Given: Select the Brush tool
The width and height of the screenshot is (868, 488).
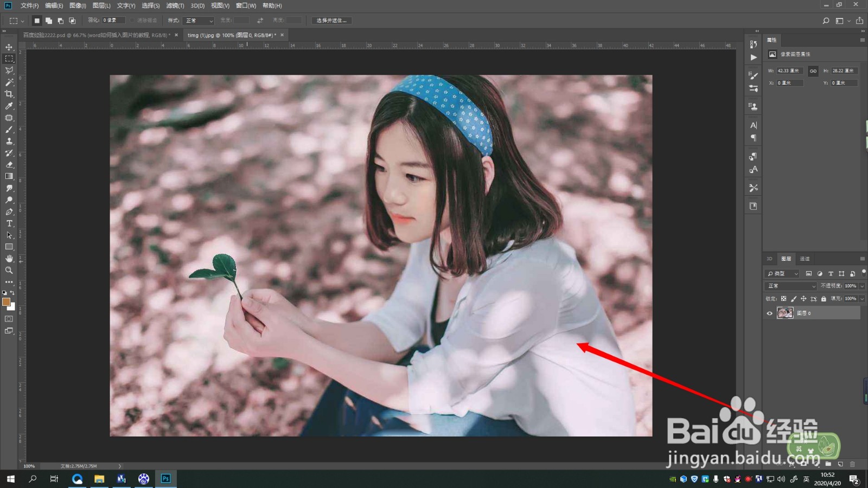Looking at the screenshot, I should (x=9, y=130).
